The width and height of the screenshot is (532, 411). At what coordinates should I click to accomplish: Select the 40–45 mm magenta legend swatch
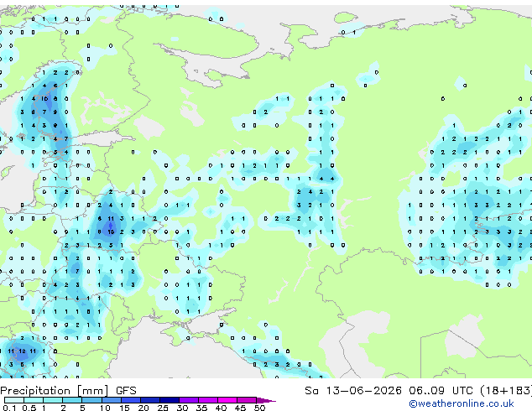click(227, 400)
